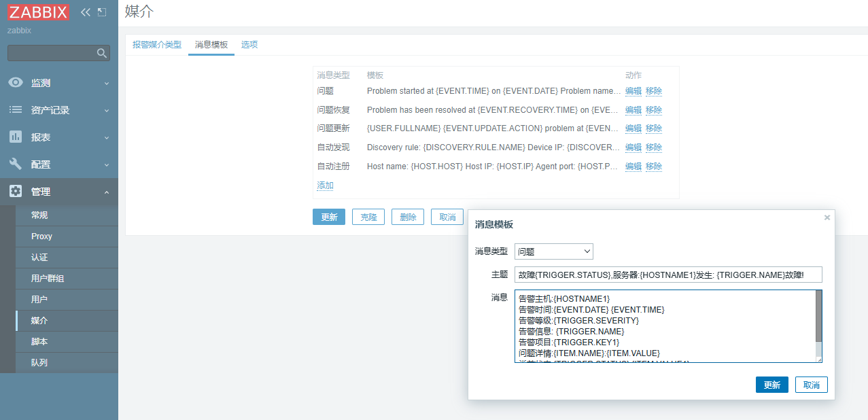
Task: Click the ZABBIX logo
Action: pos(38,12)
